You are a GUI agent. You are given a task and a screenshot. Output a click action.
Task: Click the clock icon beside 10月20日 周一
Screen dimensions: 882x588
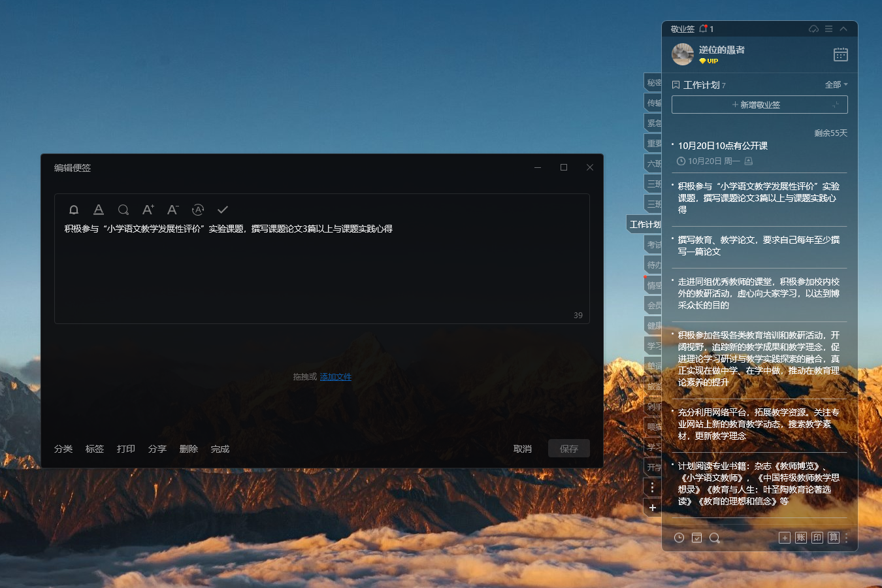click(681, 161)
